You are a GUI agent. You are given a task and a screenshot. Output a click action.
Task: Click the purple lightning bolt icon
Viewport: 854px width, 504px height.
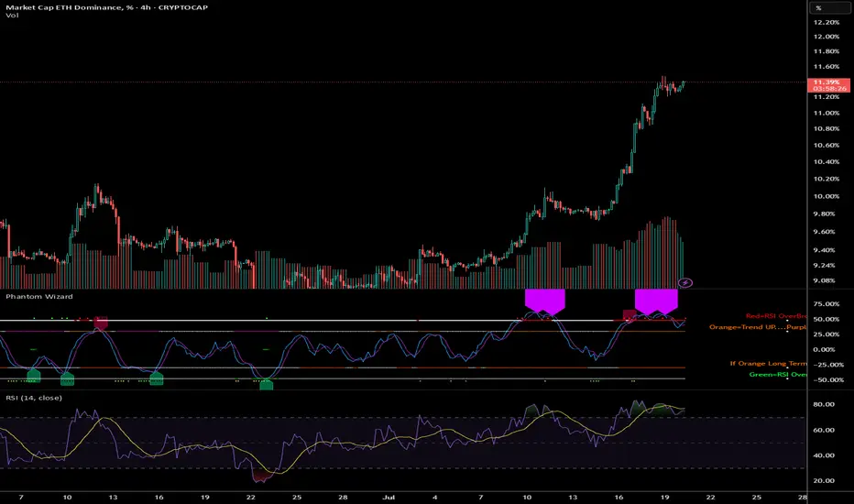pyautogui.click(x=685, y=282)
